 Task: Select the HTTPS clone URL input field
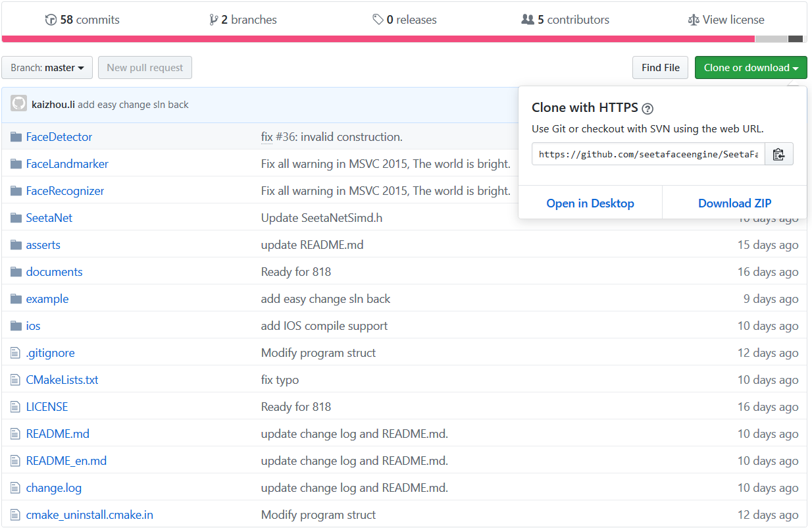(x=648, y=153)
